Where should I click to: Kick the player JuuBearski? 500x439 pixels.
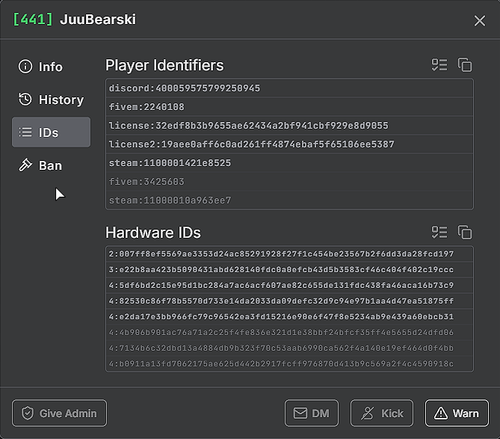[382, 413]
